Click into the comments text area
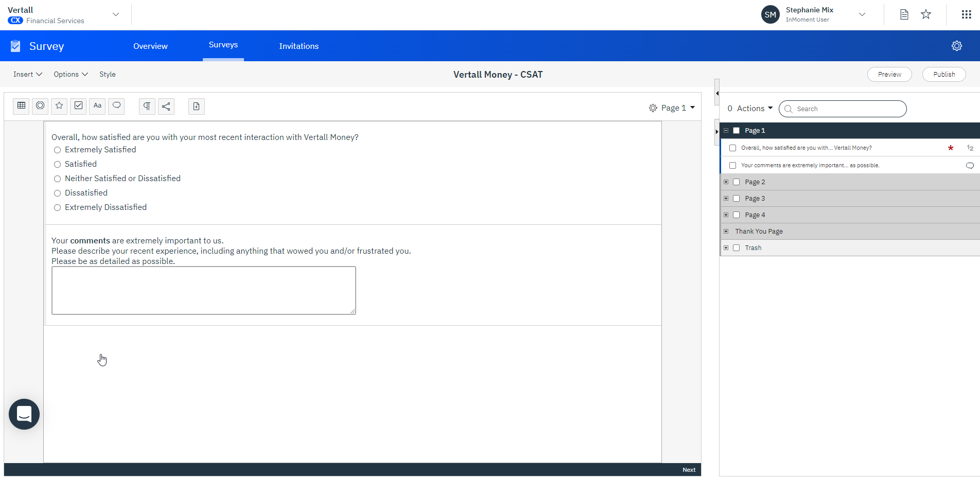This screenshot has width=980, height=478. (204, 290)
